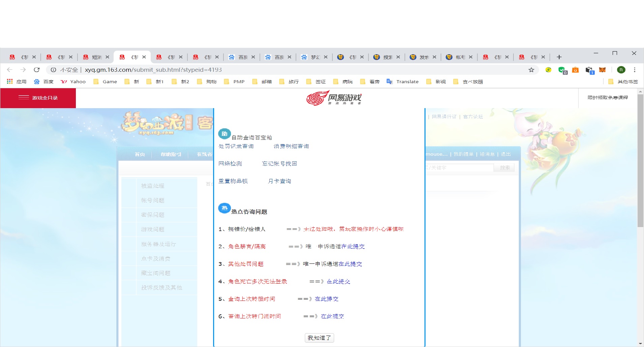Viewport: 644px width, 347px height.
Task: Select 点卡及消费 in left sidebar
Action: (x=156, y=259)
